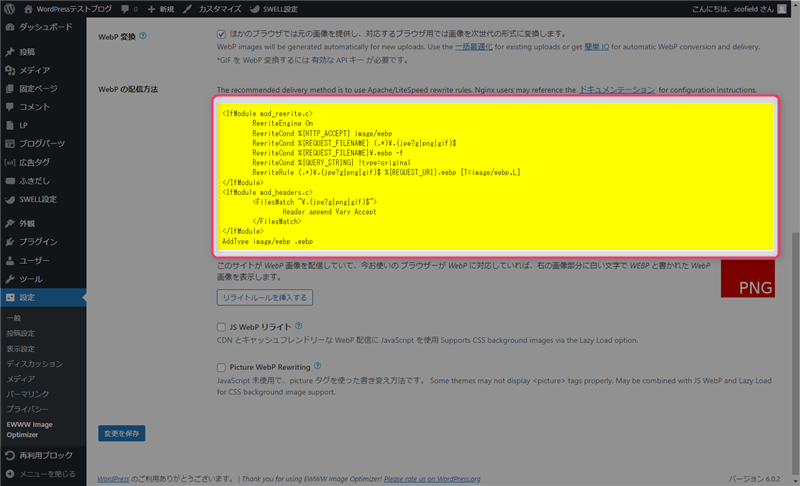
Task: Open メディア settings submenu item
Action: coord(21,378)
